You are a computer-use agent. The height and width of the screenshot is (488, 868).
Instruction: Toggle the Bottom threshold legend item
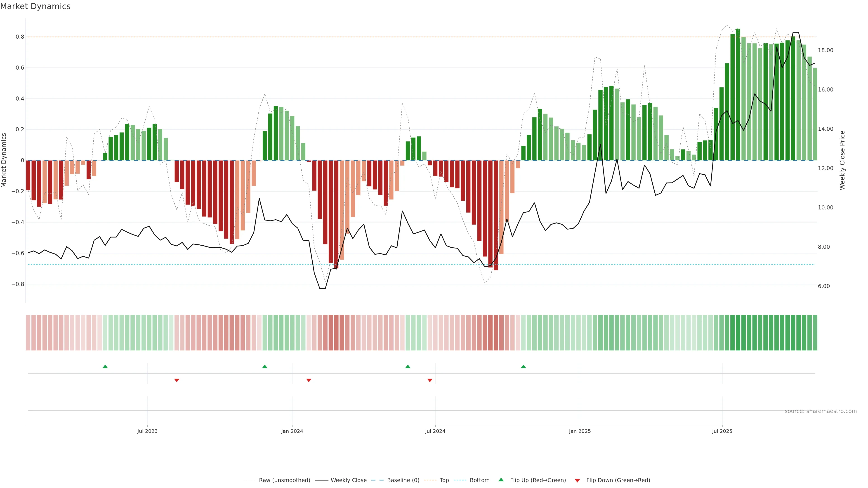[x=479, y=480]
